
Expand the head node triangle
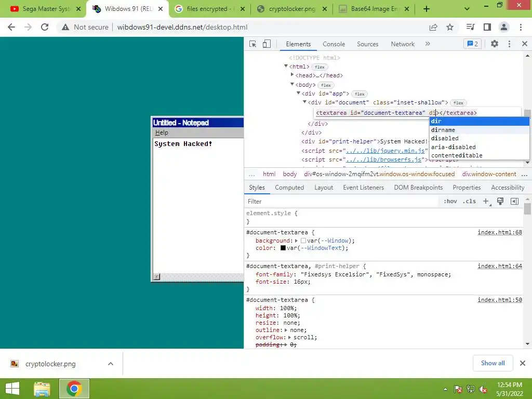(292, 75)
